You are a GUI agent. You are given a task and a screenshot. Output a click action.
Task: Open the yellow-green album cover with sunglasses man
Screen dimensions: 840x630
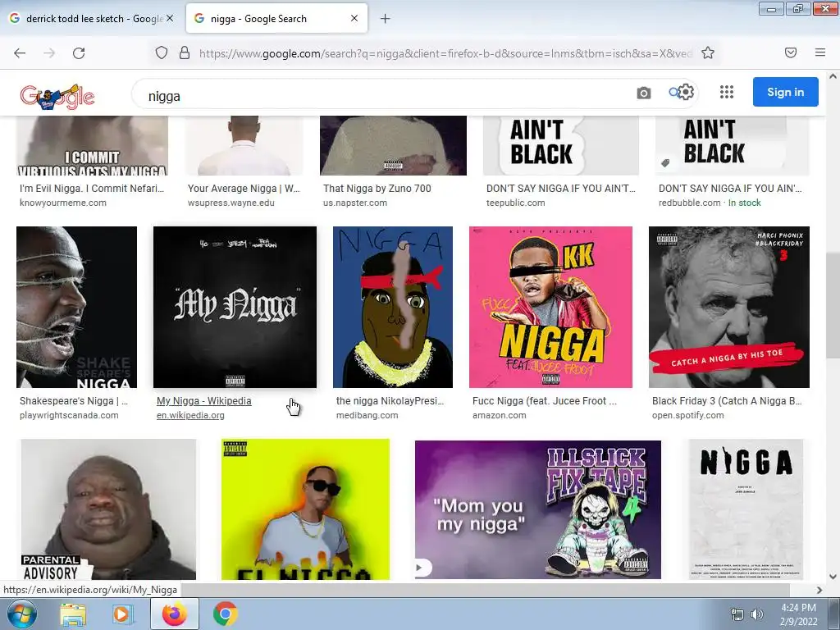[305, 509]
